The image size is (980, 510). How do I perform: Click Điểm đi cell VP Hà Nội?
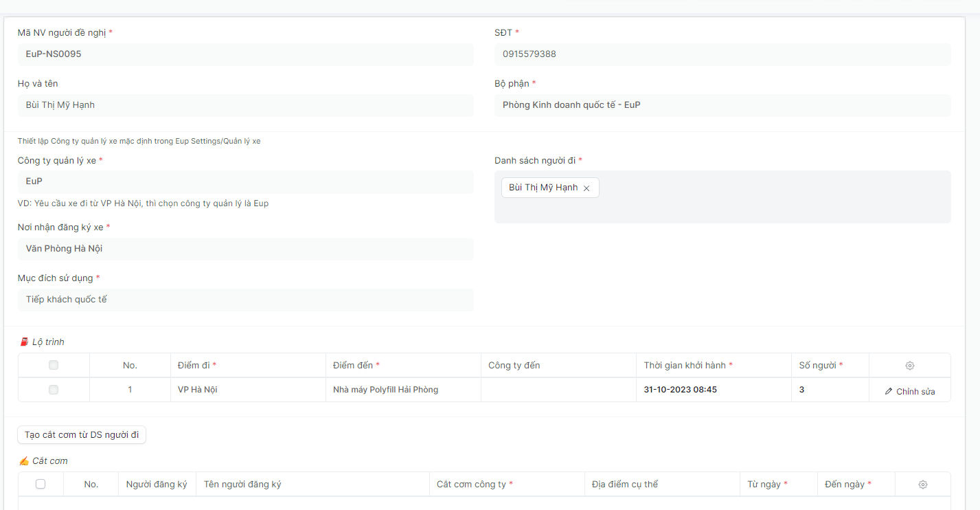point(247,390)
